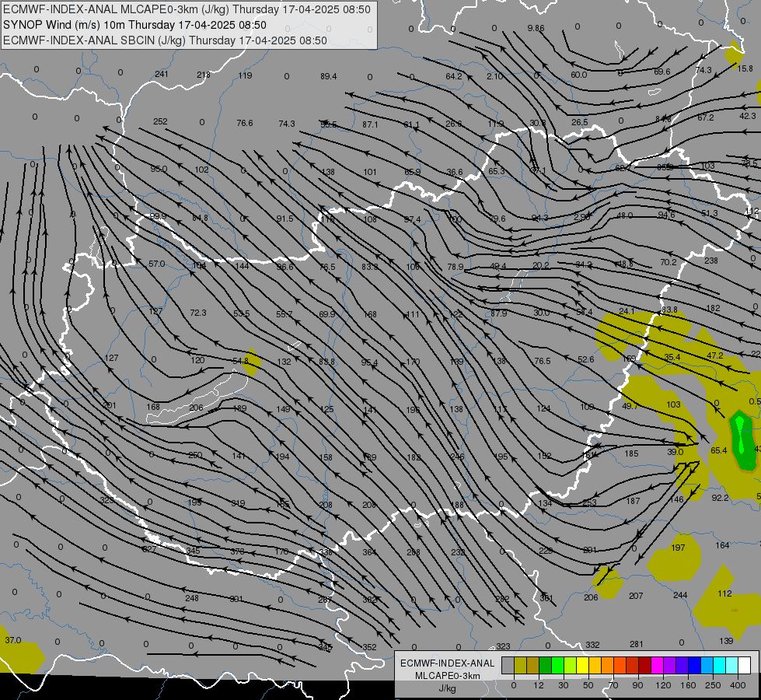Click the map value '35.4'
761x700 pixels.
point(672,357)
